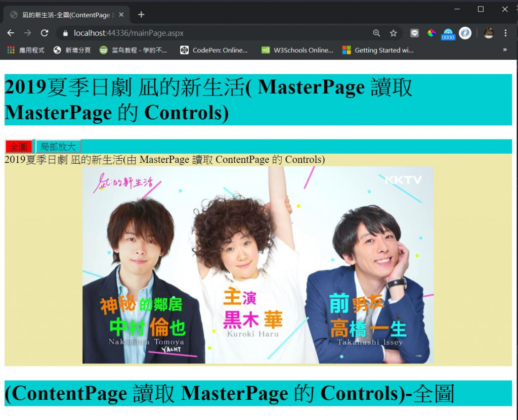Open the extension with 0000 badge
This screenshot has height=420, width=518.
[x=448, y=34]
